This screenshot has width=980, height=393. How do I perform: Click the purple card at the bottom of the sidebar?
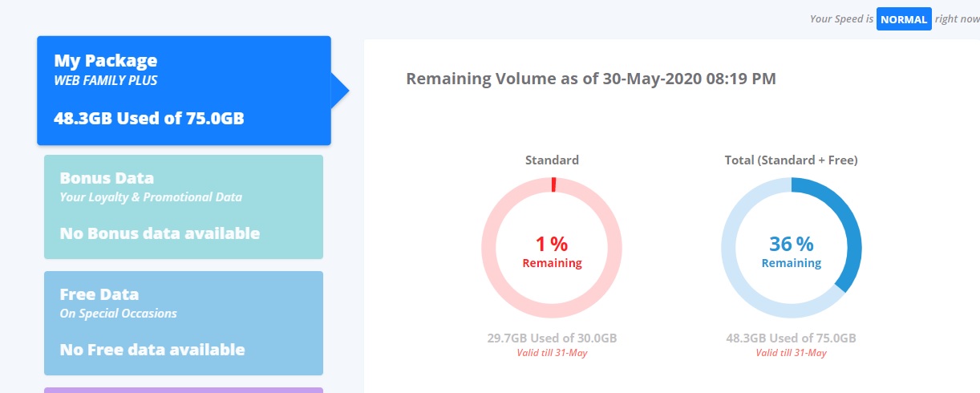click(x=184, y=390)
